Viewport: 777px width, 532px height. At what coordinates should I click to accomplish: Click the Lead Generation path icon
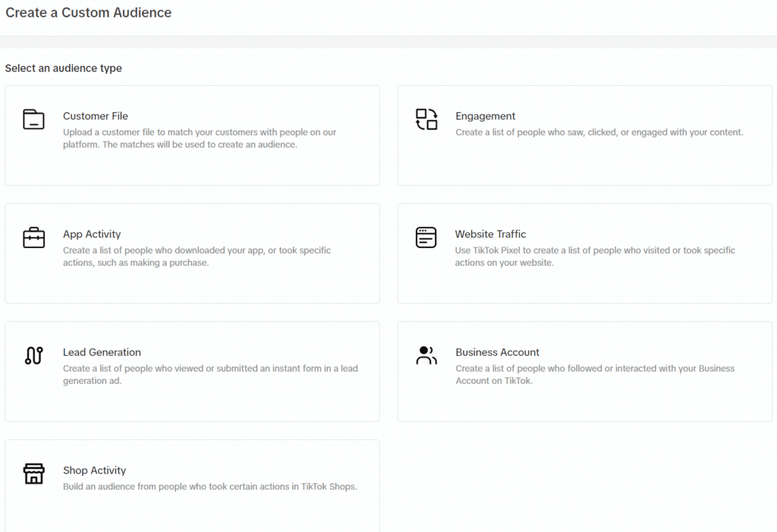[x=33, y=355]
